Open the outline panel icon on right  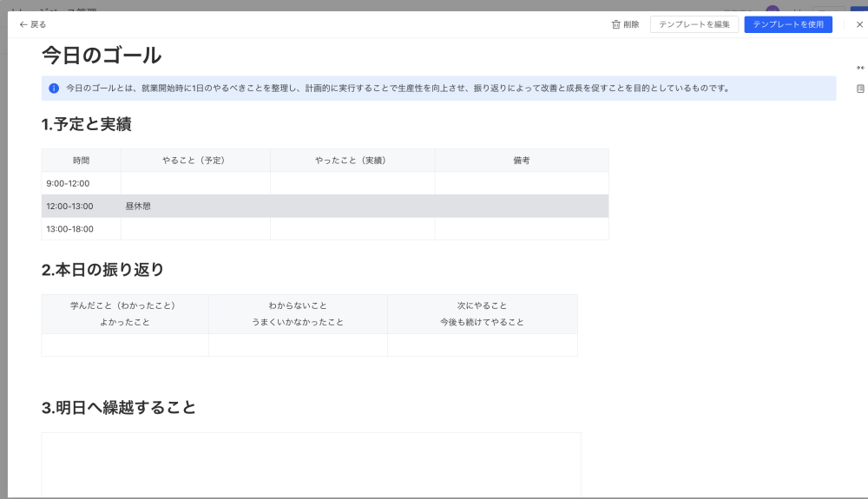click(860, 89)
